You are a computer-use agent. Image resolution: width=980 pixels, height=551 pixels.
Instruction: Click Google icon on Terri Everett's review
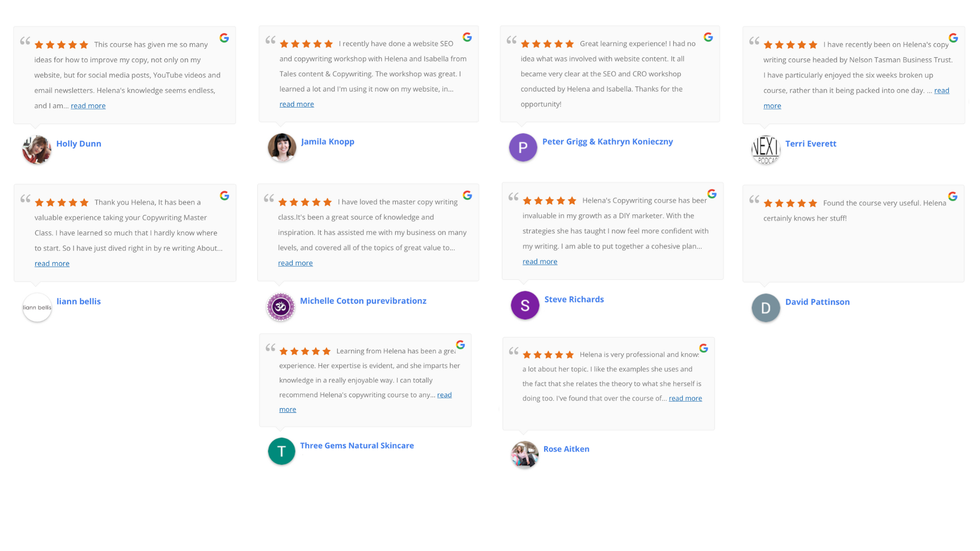(x=953, y=38)
